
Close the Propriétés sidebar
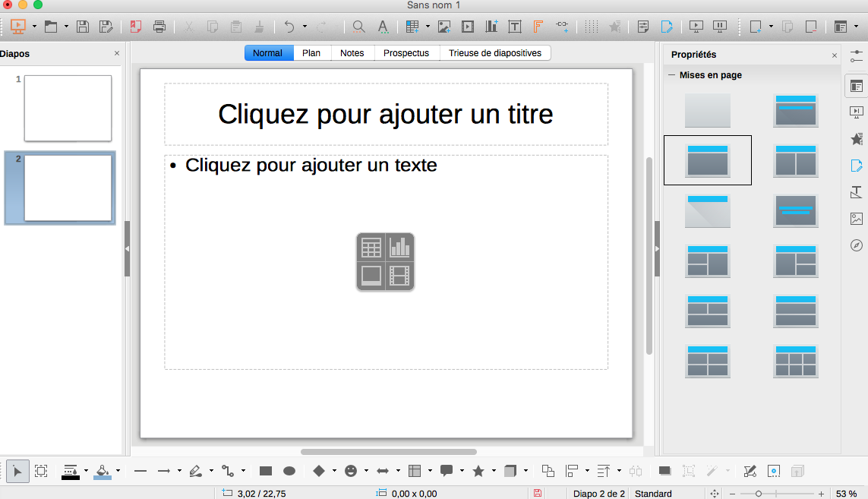click(835, 55)
